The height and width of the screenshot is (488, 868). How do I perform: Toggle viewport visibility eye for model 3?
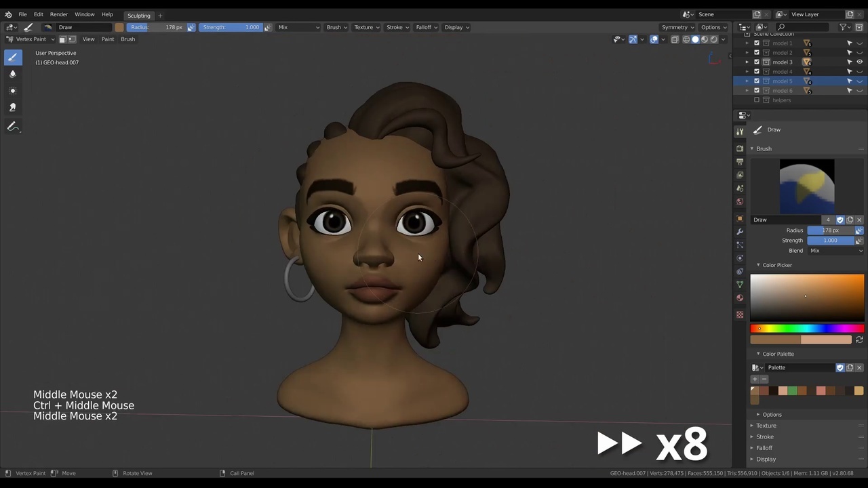860,62
